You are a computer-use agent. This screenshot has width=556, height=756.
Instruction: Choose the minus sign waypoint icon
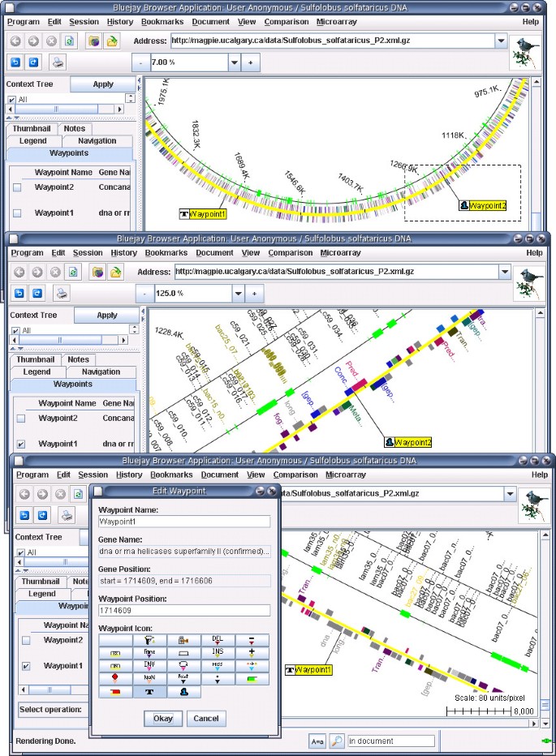click(x=252, y=640)
